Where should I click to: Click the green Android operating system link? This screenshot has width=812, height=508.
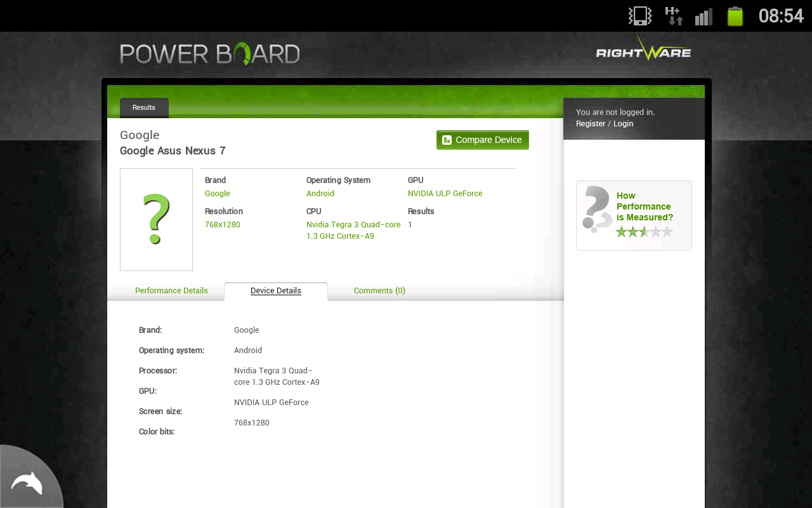320,194
